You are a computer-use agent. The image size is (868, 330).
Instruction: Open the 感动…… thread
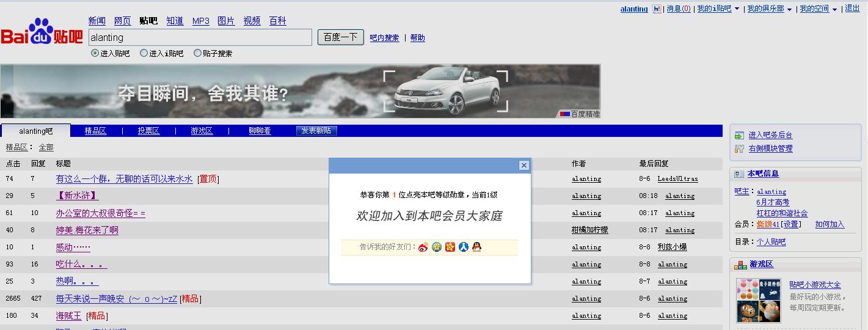[73, 248]
